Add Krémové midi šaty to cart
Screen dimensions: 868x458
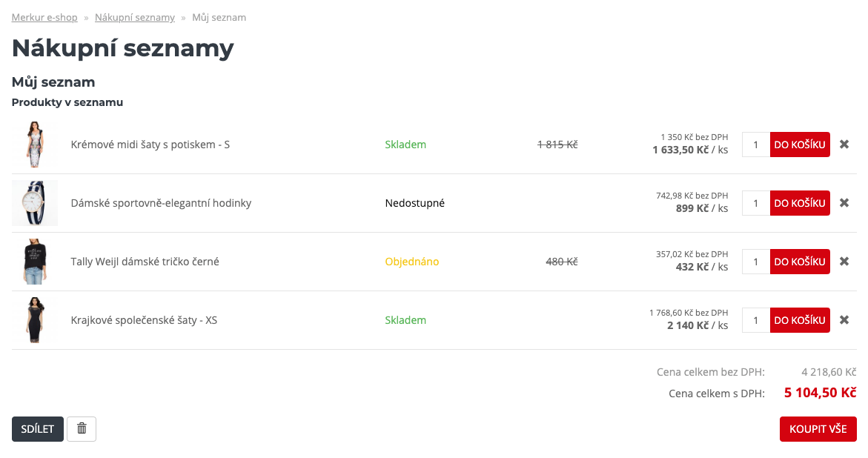tap(800, 145)
